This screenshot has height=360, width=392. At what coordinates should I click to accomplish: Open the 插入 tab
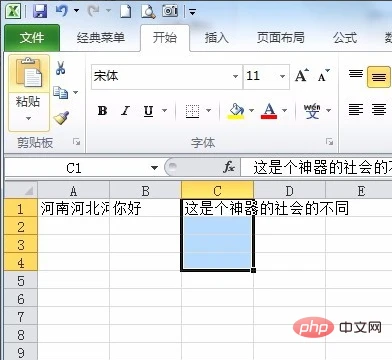click(x=216, y=38)
